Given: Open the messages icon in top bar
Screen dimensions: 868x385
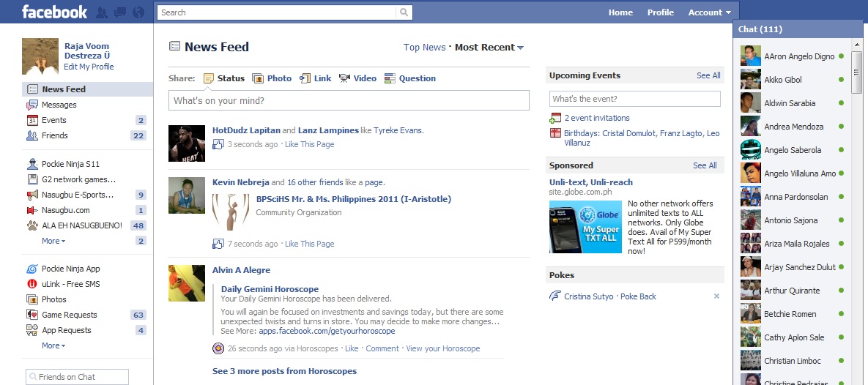Looking at the screenshot, I should [x=120, y=12].
